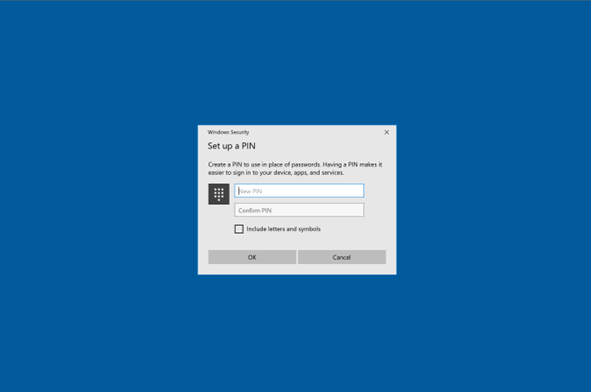Click the empty space above the OK button
Image resolution: width=591 pixels, height=392 pixels.
[252, 242]
